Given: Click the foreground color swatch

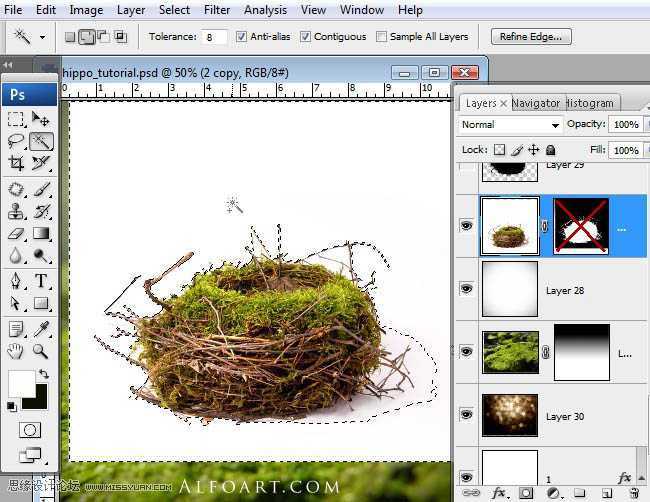Looking at the screenshot, I should click(22, 383).
